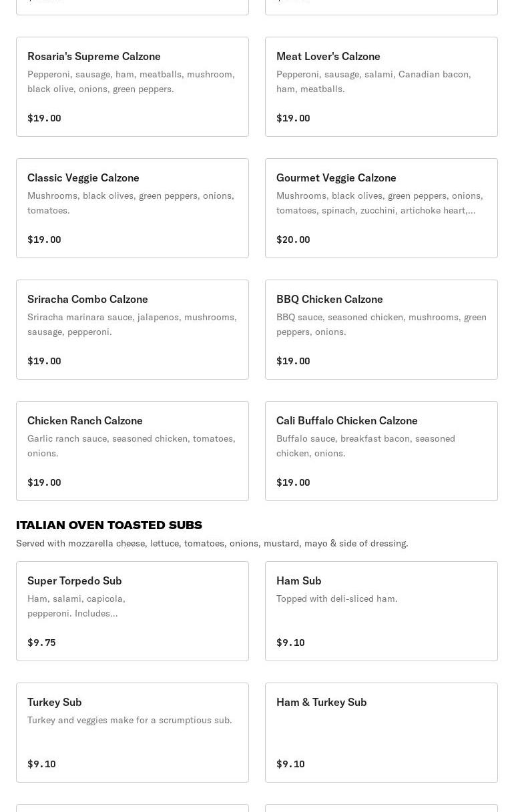Open the Ham & Turkey Sub card

pyautogui.click(x=381, y=733)
